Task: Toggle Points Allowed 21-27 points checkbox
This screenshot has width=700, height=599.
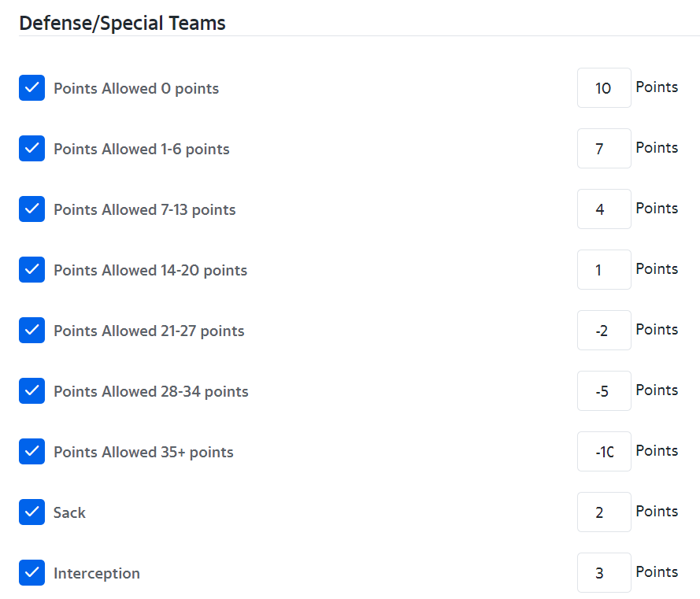Action: (x=31, y=331)
